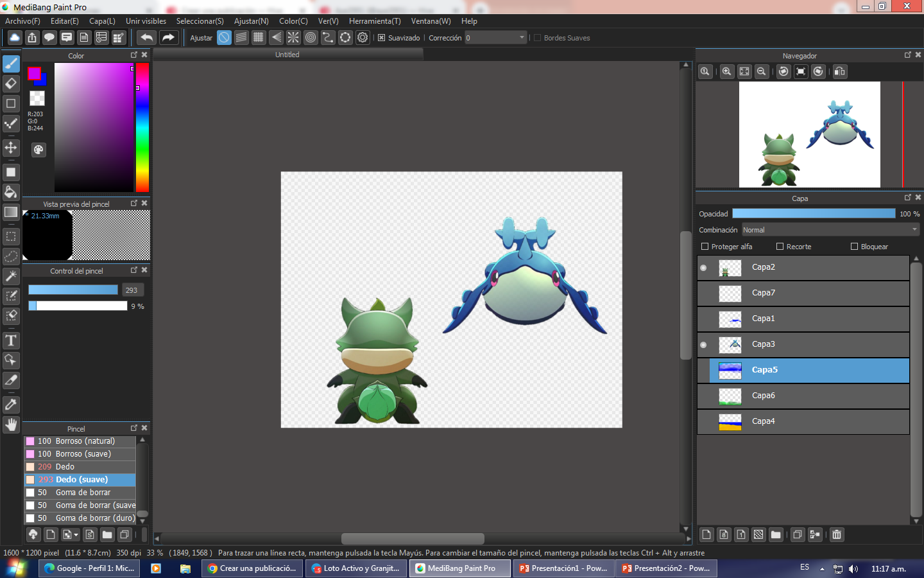
Task: Open the Editar(E) menu
Action: click(x=64, y=21)
